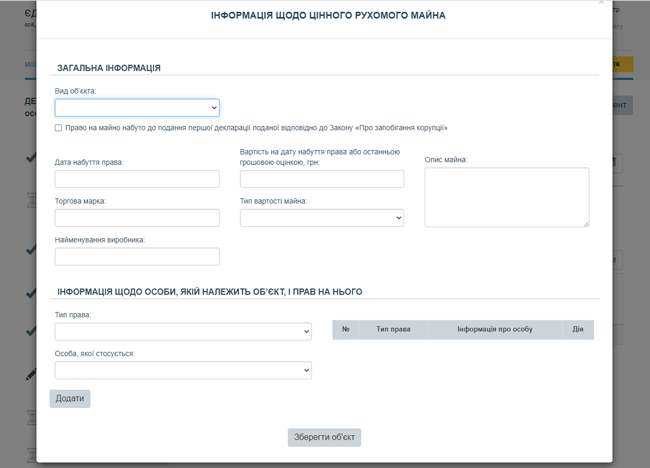Click the Інформація про особу column header
This screenshot has width=650, height=468.
(x=494, y=330)
